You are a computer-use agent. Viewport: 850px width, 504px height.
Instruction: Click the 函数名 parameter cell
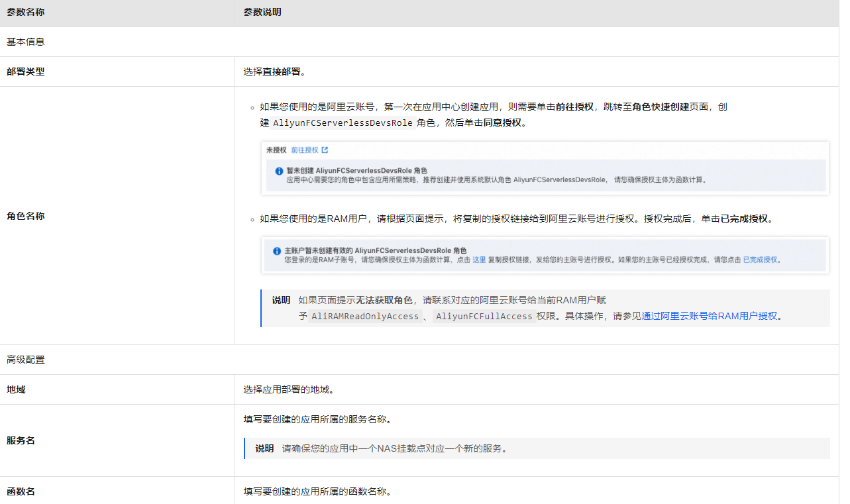(x=117, y=491)
